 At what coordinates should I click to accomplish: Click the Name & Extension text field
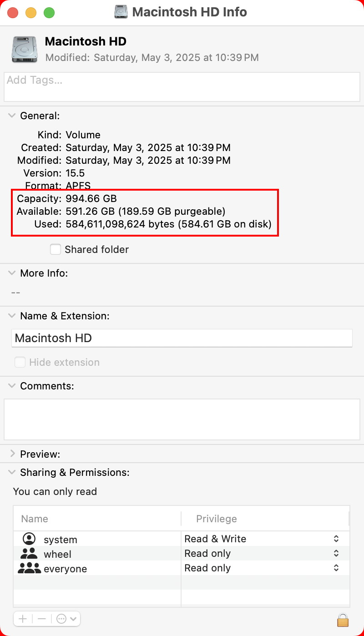tap(182, 338)
